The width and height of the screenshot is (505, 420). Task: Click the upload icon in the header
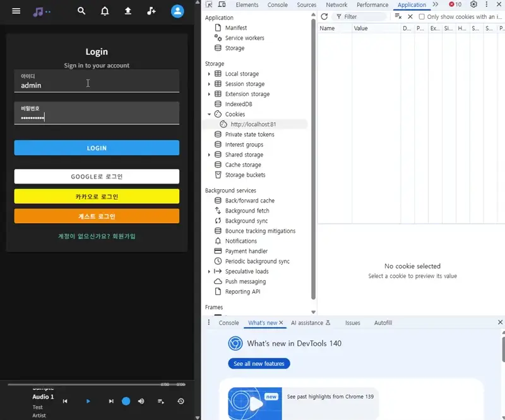click(x=128, y=11)
